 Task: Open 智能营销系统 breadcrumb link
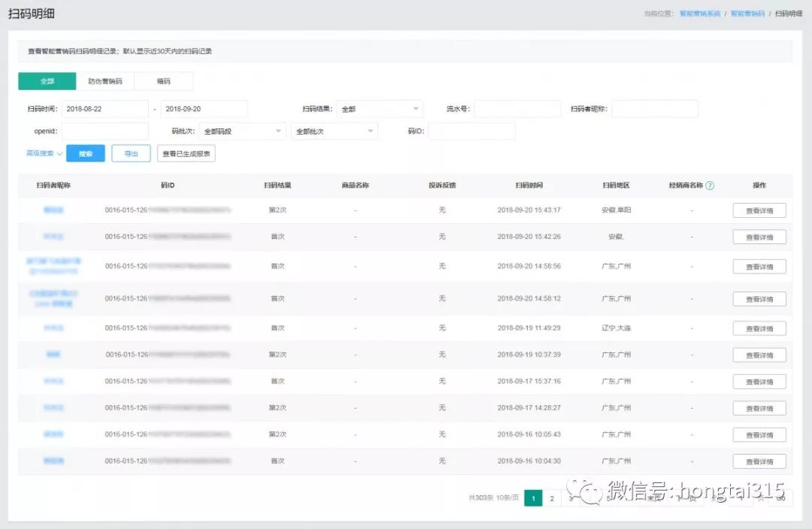click(699, 14)
